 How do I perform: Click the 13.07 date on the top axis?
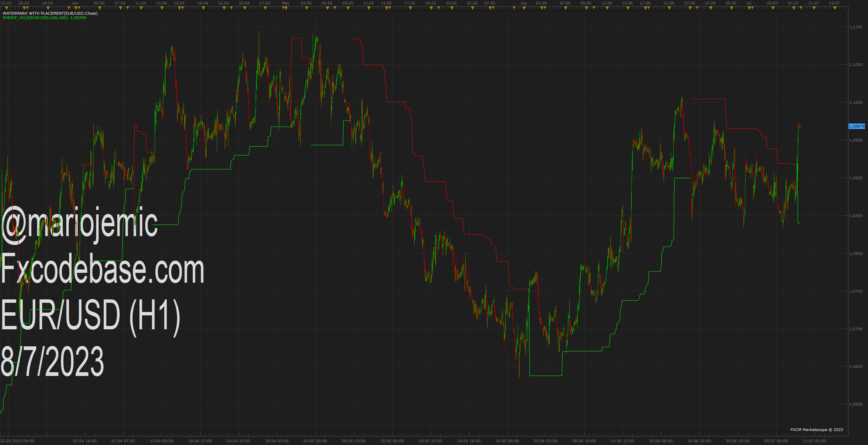point(834,3)
